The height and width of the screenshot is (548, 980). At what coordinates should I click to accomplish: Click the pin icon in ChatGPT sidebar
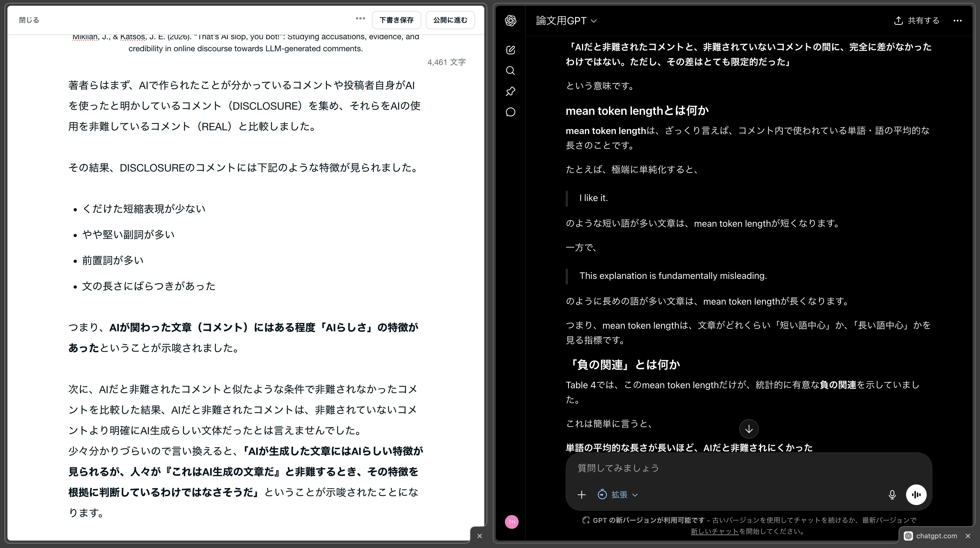[511, 91]
